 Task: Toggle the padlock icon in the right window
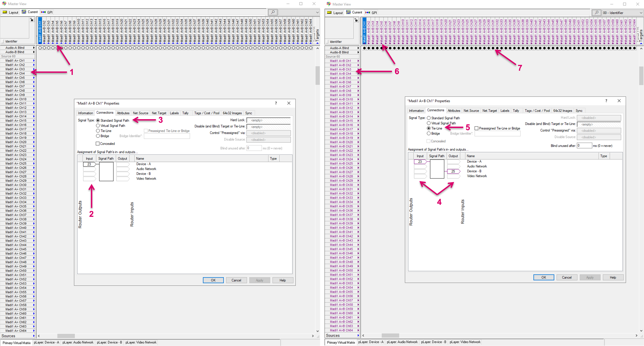356,20
